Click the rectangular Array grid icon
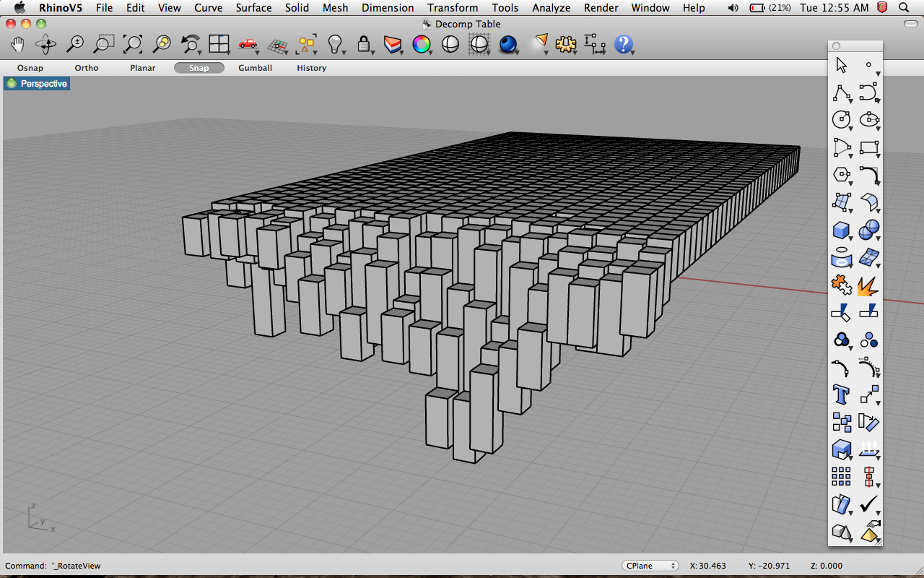Image resolution: width=924 pixels, height=578 pixels. pos(842,477)
